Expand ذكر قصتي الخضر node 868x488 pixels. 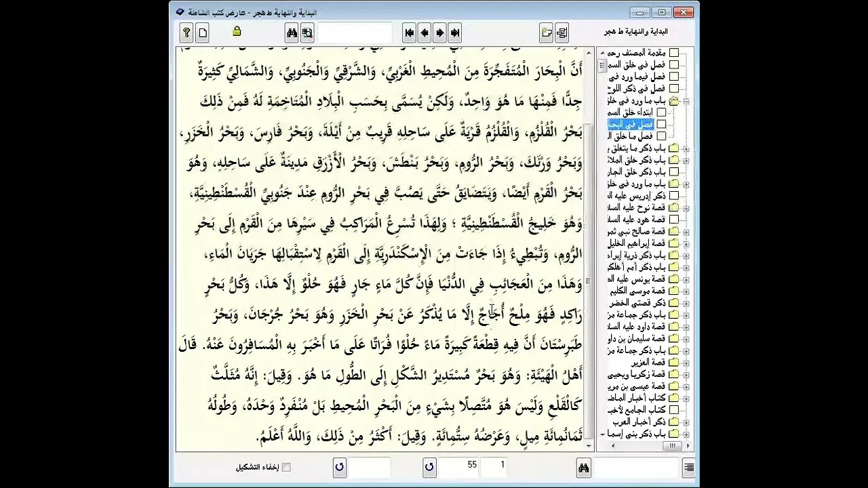[x=686, y=302]
